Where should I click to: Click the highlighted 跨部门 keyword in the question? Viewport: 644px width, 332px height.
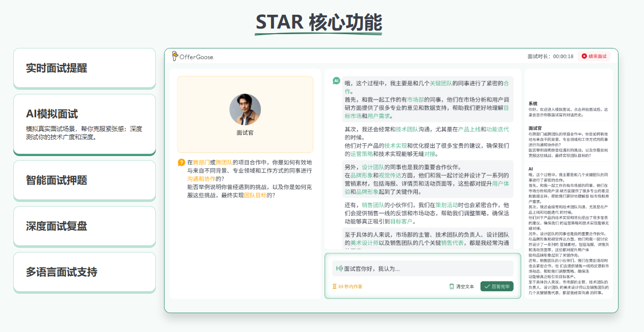[201, 162]
